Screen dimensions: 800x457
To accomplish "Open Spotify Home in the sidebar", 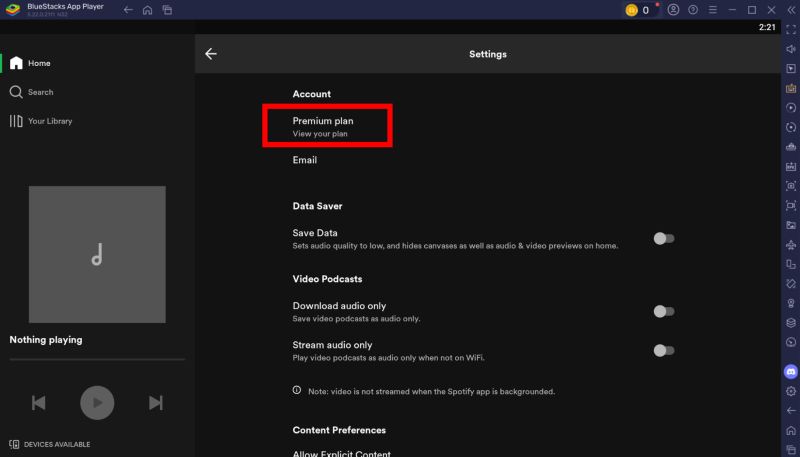I will [x=31, y=63].
